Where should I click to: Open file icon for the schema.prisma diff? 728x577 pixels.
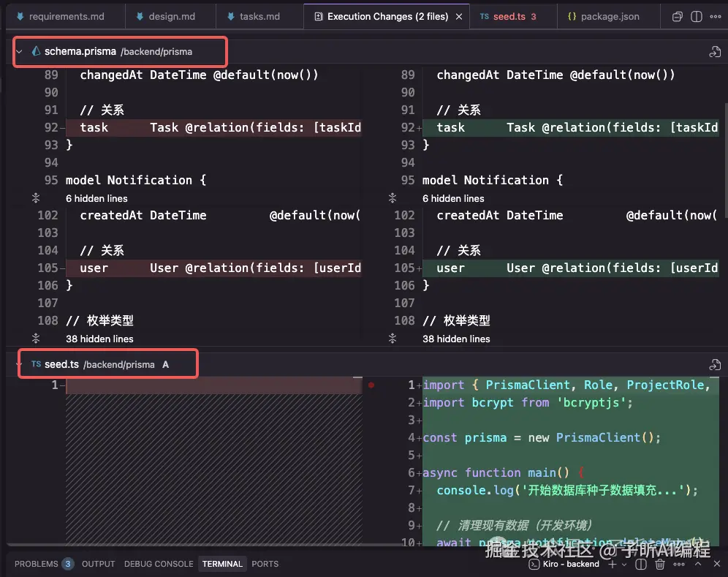click(715, 52)
